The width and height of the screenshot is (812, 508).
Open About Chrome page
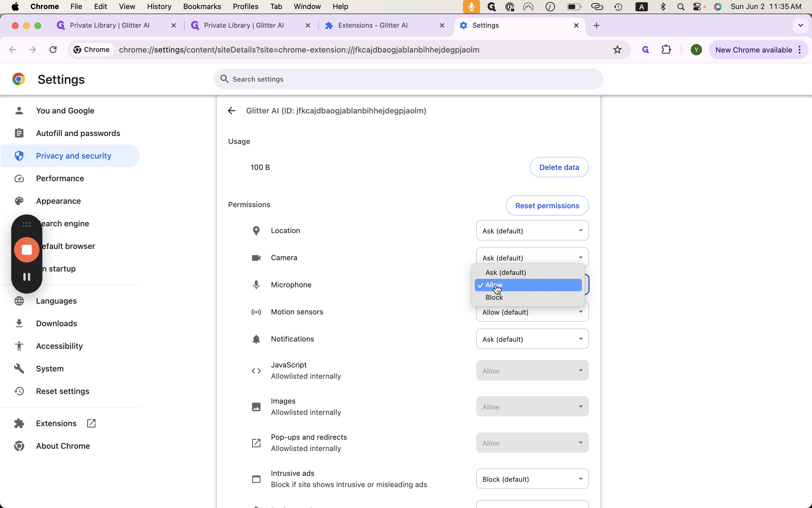tap(70, 446)
